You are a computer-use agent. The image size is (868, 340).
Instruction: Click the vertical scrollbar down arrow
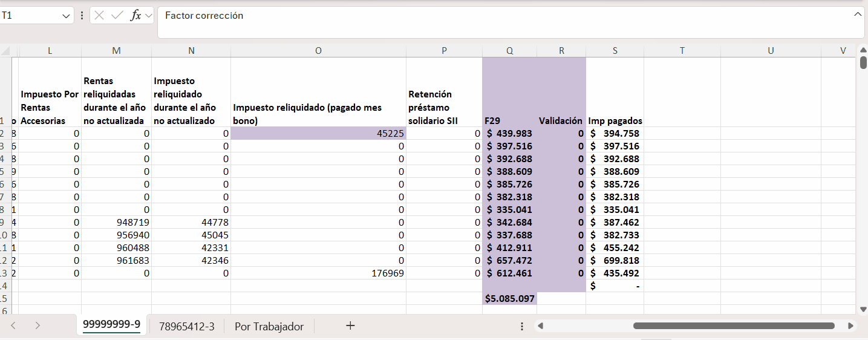[863, 309]
